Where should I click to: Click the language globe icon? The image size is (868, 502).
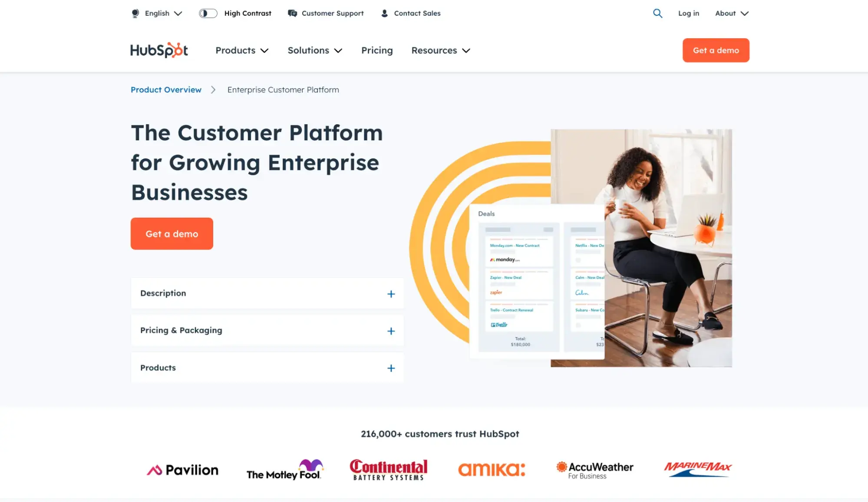pos(134,13)
